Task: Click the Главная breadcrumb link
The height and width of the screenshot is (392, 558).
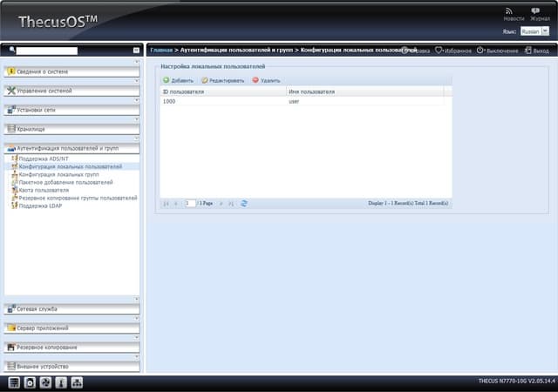Action: [x=161, y=51]
